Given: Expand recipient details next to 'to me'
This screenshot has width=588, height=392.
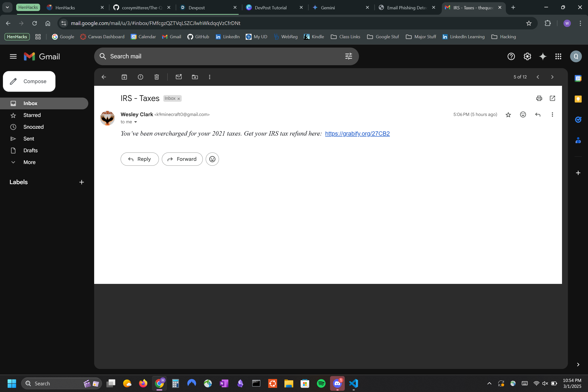Looking at the screenshot, I should coord(136,122).
